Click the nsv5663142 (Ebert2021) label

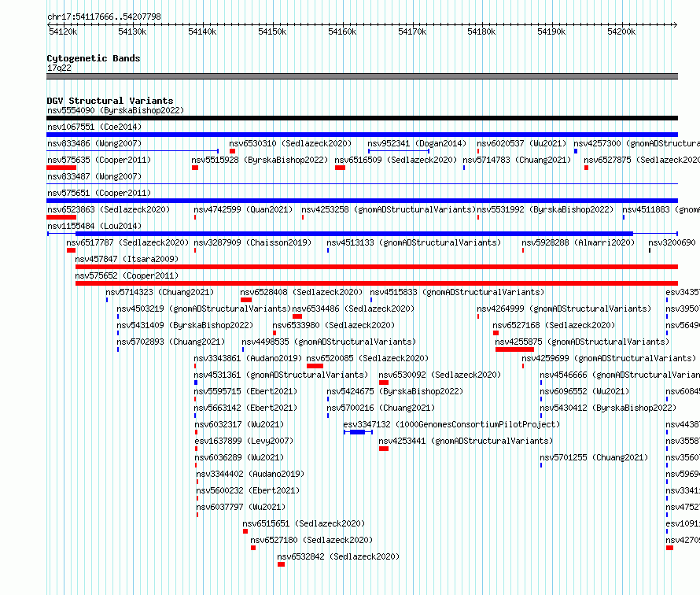pos(245,408)
